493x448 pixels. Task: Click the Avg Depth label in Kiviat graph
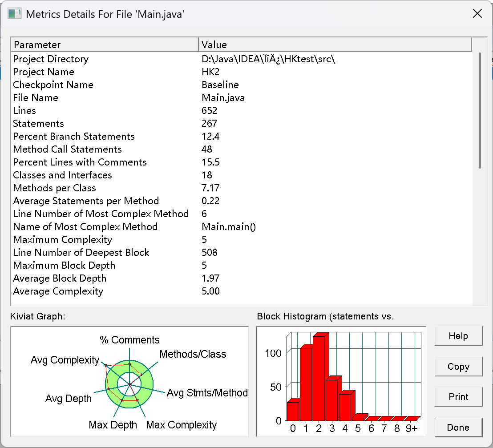[x=68, y=399]
